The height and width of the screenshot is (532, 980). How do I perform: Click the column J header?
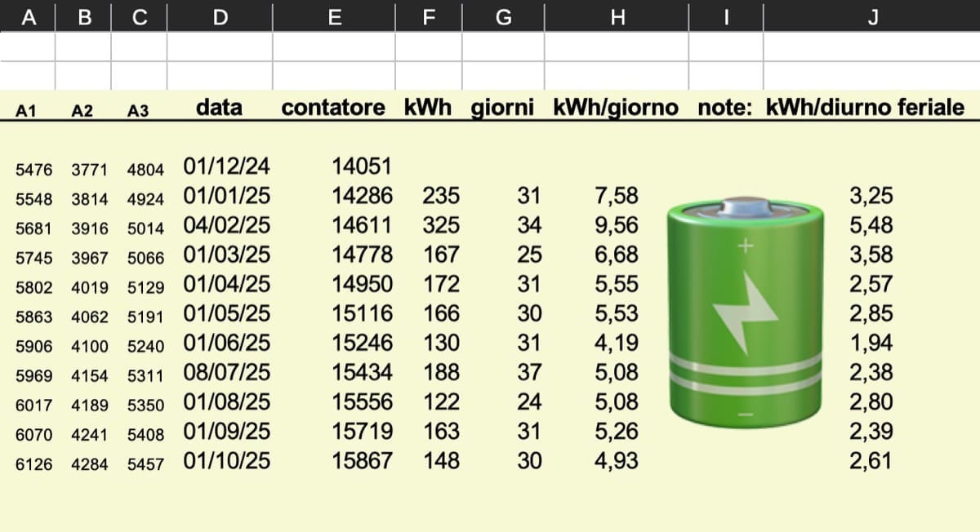(x=871, y=16)
